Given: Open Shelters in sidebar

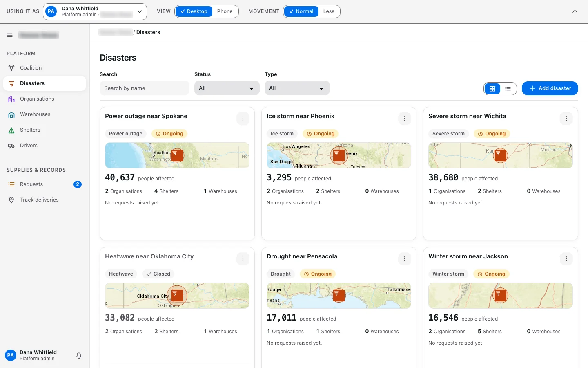Looking at the screenshot, I should point(45,130).
